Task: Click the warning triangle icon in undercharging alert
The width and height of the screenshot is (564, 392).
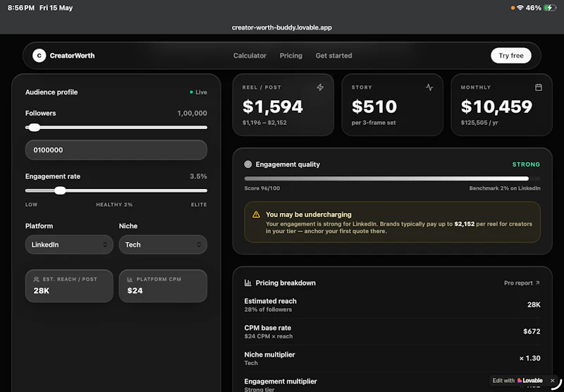Action: 256,214
